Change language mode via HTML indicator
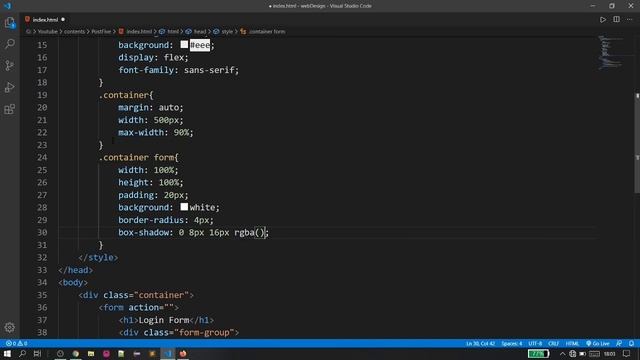This screenshot has height=360, width=640. [x=572, y=343]
